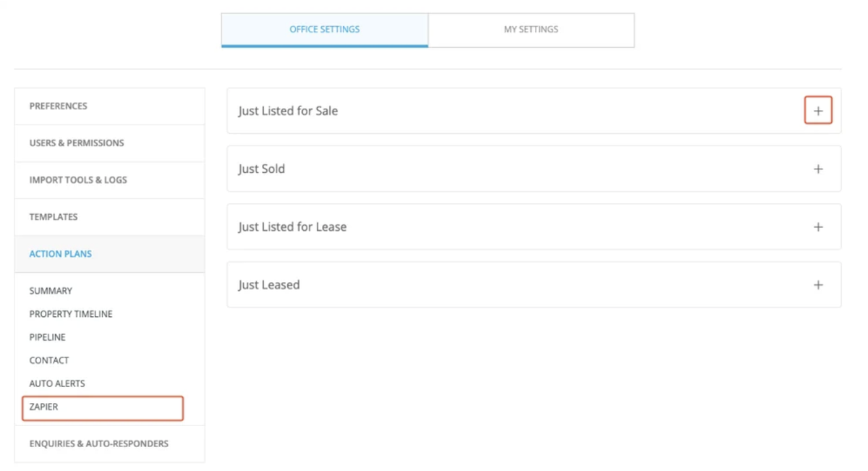868x471 pixels.
Task: Open the Just Leased panel title
Action: click(x=269, y=284)
